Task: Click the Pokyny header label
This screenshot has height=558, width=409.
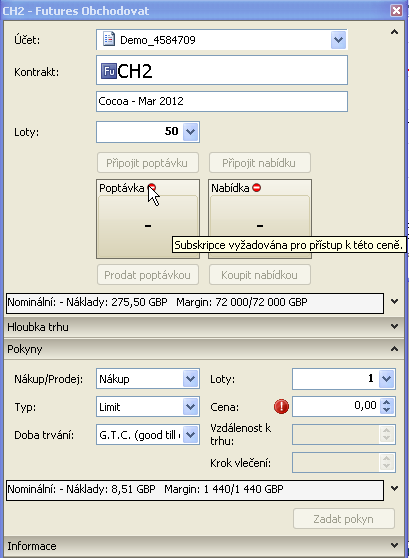Action: tap(25, 349)
